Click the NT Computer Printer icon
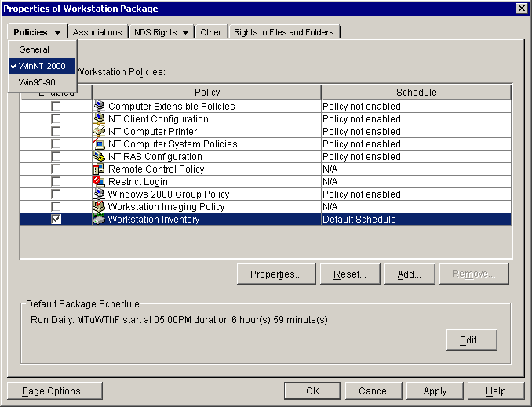 click(99, 131)
